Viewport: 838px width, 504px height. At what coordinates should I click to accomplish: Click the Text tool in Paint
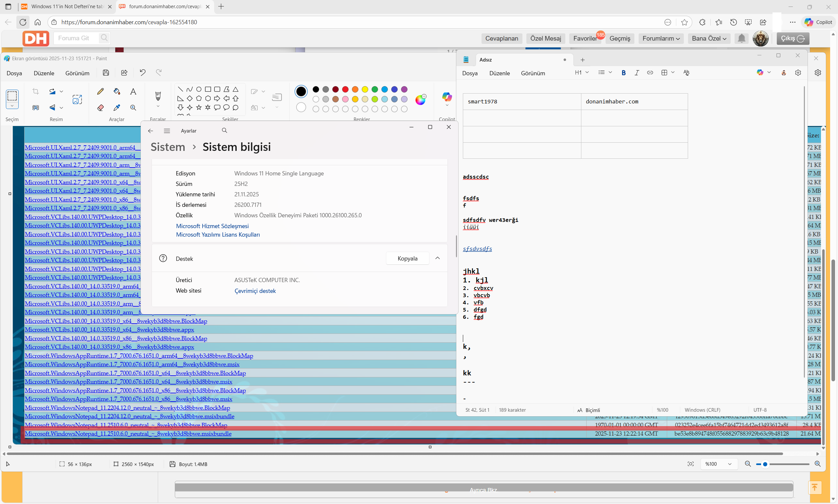(x=133, y=91)
